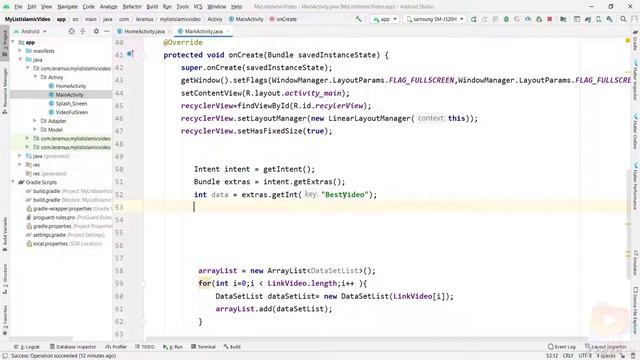Screen dimensions: 640x360
Task: Open the Project Structure toolbar icon
Action: pos(563,19)
